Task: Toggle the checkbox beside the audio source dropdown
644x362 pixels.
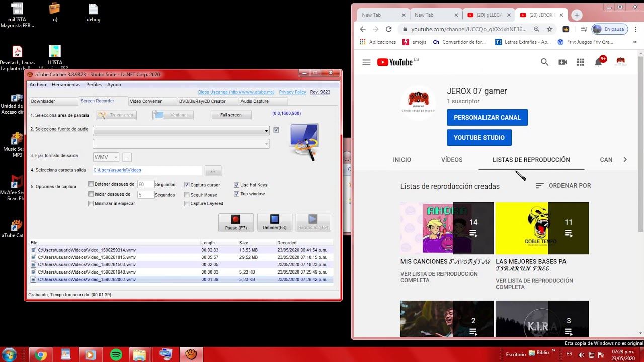Action: [276, 130]
